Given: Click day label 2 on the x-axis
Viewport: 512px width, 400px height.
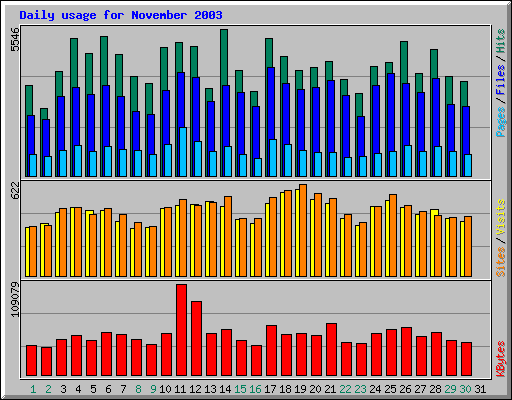Looking at the screenshot, I should click(48, 389).
